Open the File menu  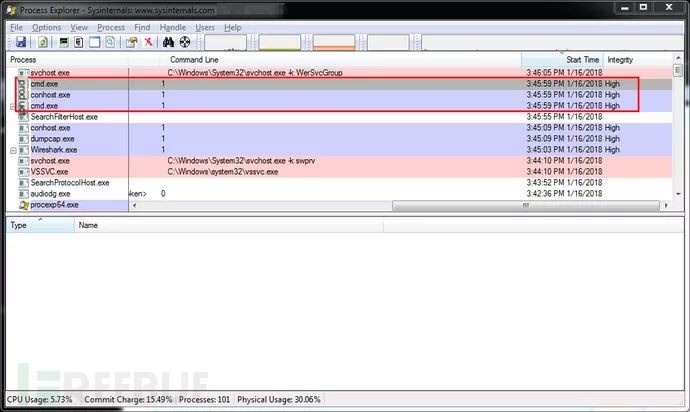(16, 27)
